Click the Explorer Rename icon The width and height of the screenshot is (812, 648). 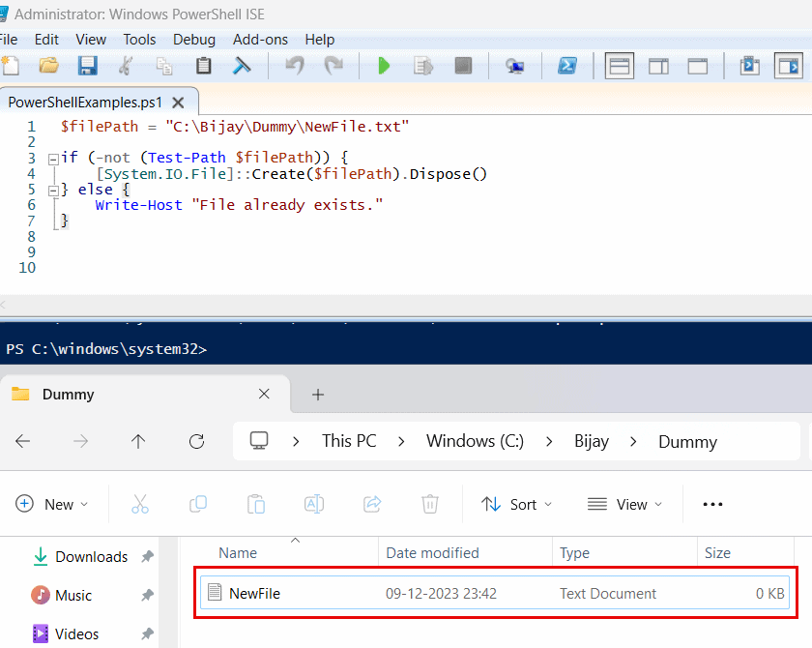click(x=314, y=504)
